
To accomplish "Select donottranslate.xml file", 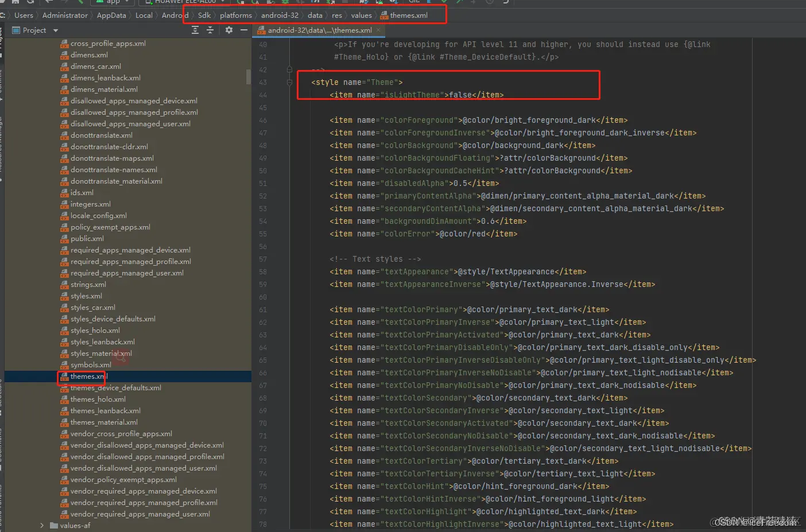I will tap(101, 135).
